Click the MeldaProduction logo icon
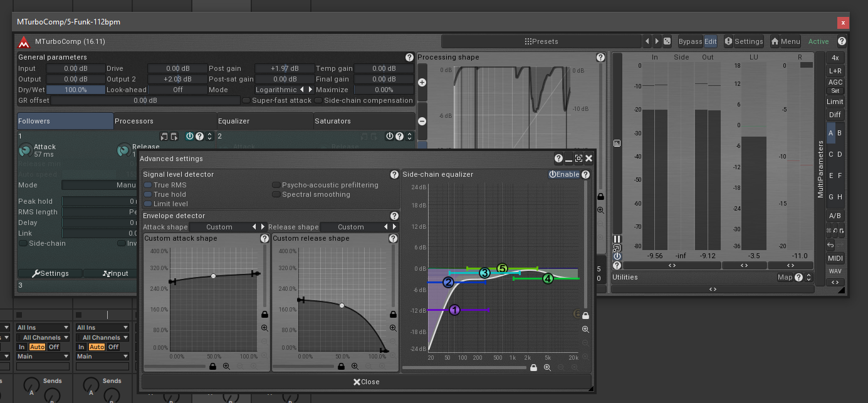 coord(24,42)
